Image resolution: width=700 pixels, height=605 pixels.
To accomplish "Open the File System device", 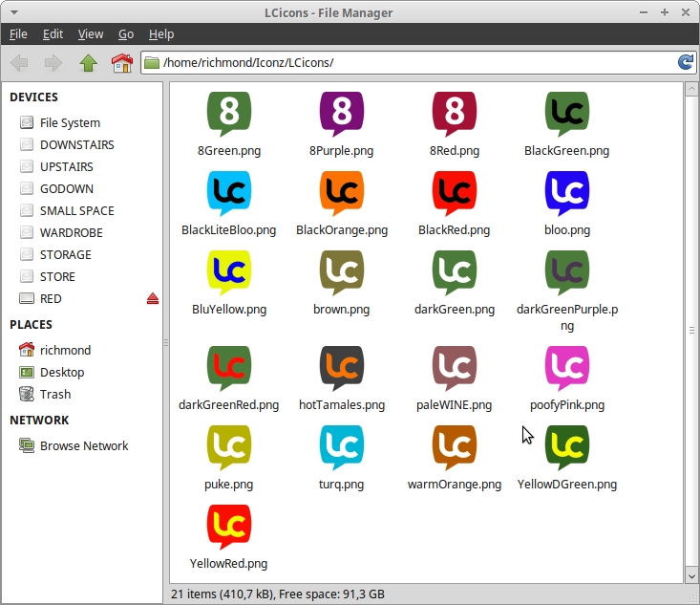I will click(x=69, y=123).
